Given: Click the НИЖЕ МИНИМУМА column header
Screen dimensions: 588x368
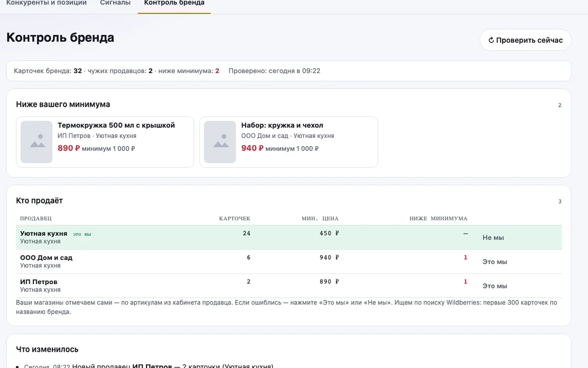Looking at the screenshot, I should pos(439,218).
